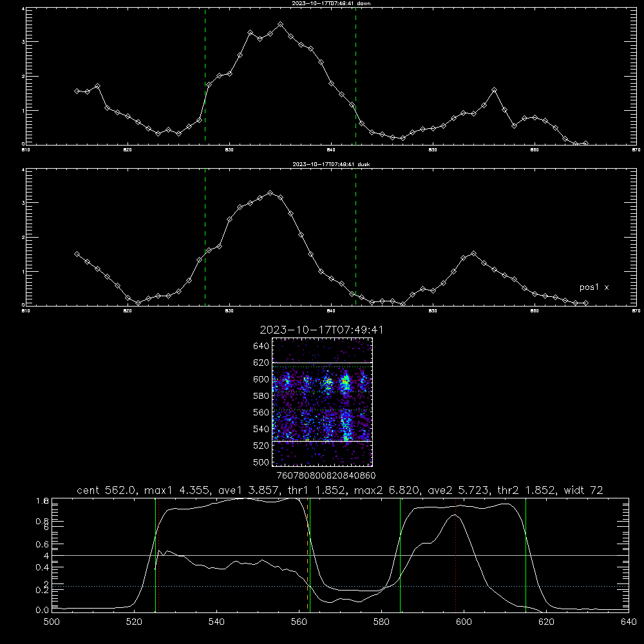The width and height of the screenshot is (644, 644).
Task: Click the heatmap image of the spectrum
Action: click(x=323, y=402)
